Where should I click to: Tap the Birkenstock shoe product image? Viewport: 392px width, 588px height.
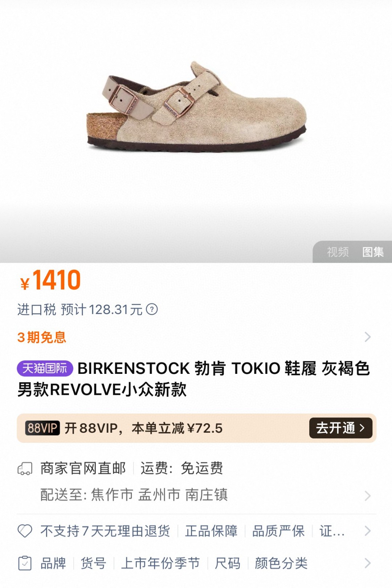pyautogui.click(x=196, y=107)
